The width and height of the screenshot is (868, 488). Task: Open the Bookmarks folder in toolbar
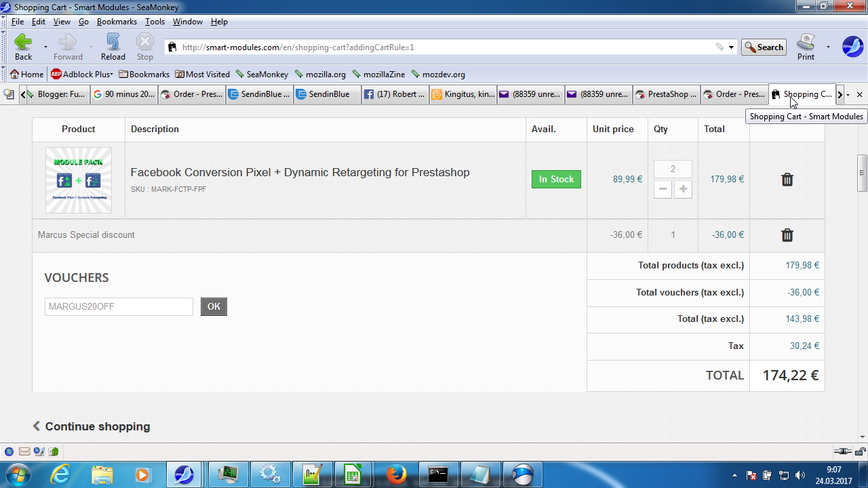point(144,75)
